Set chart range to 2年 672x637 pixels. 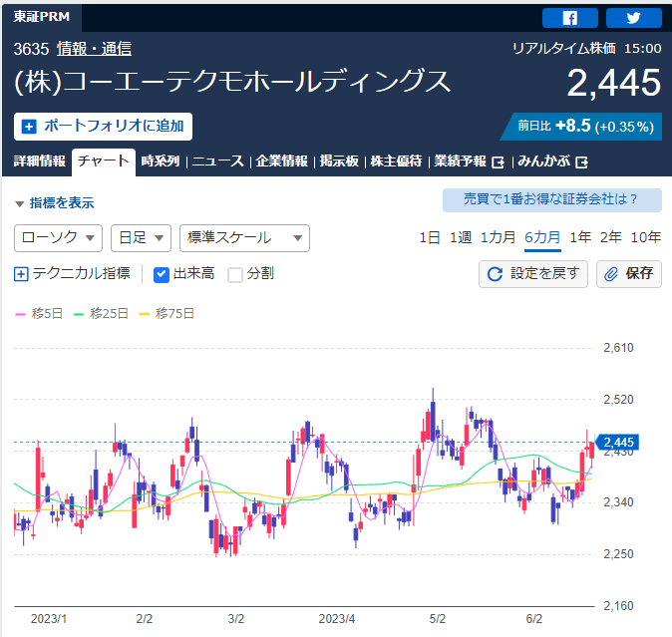[611, 237]
